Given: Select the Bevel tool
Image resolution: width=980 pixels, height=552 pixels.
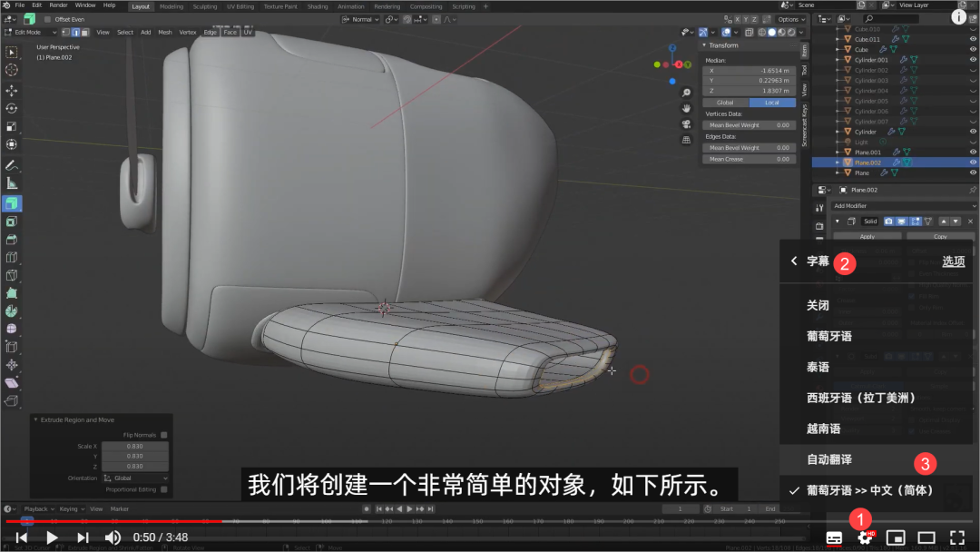Looking at the screenshot, I should (x=11, y=240).
